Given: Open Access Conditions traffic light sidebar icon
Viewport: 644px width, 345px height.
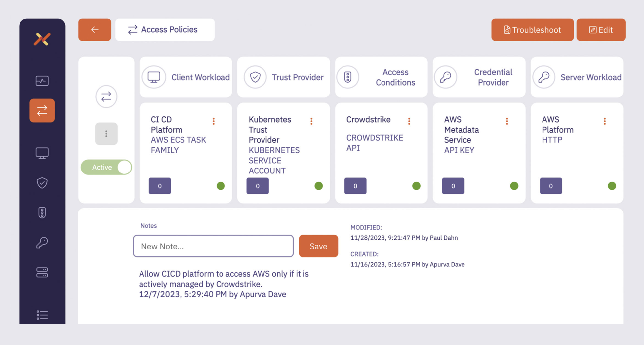Looking at the screenshot, I should coord(42,212).
